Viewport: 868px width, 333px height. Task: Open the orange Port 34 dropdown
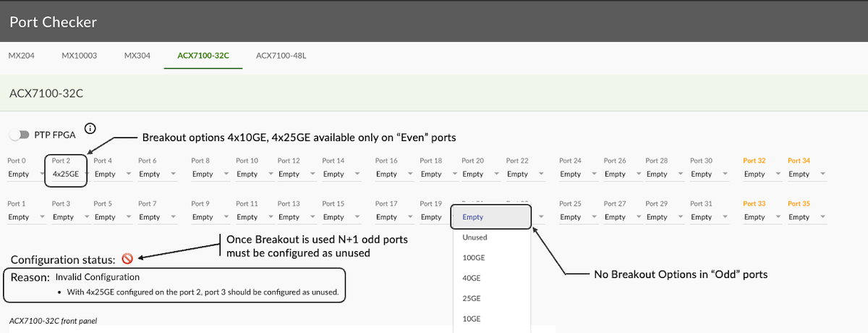(x=807, y=174)
